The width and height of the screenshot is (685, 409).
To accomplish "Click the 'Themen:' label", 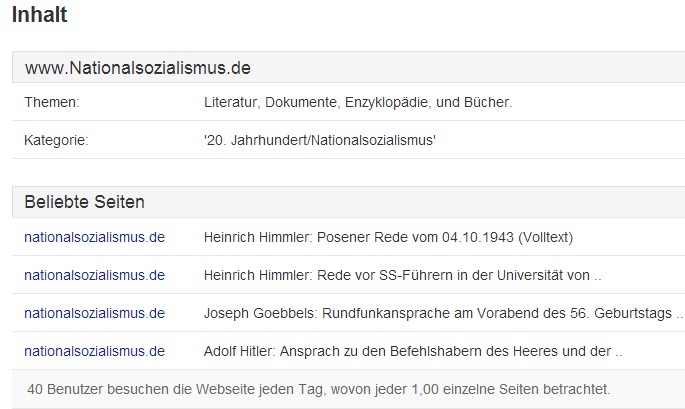I will click(52, 102).
